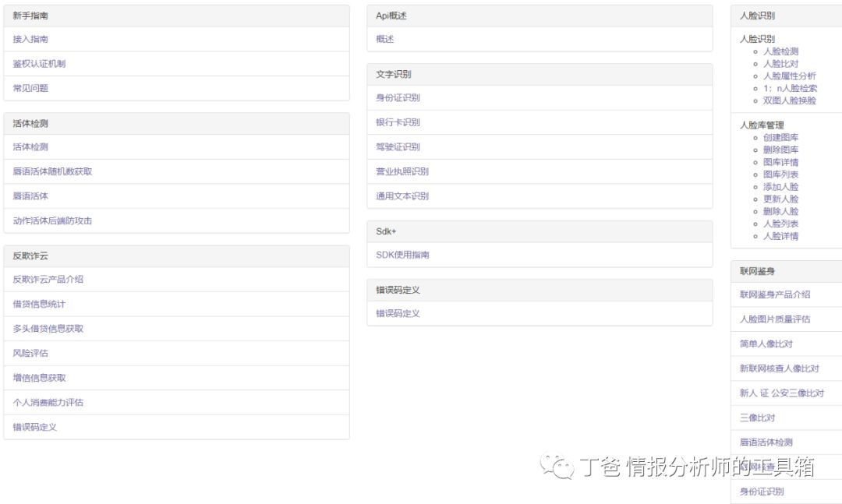
Task: Select 风险评估 in 反欺诈云 section
Action: coord(30,353)
